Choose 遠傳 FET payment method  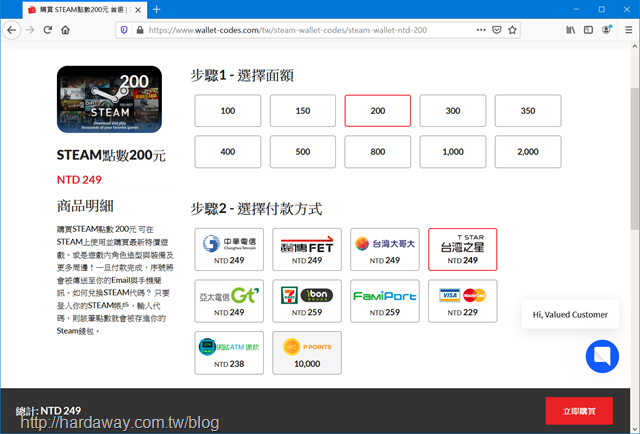(307, 249)
